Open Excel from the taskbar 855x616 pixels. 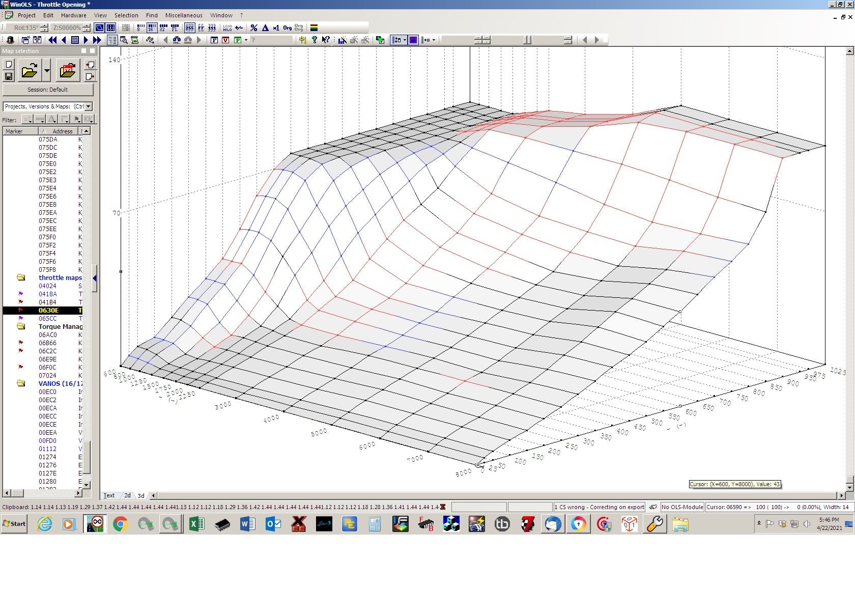tap(196, 524)
